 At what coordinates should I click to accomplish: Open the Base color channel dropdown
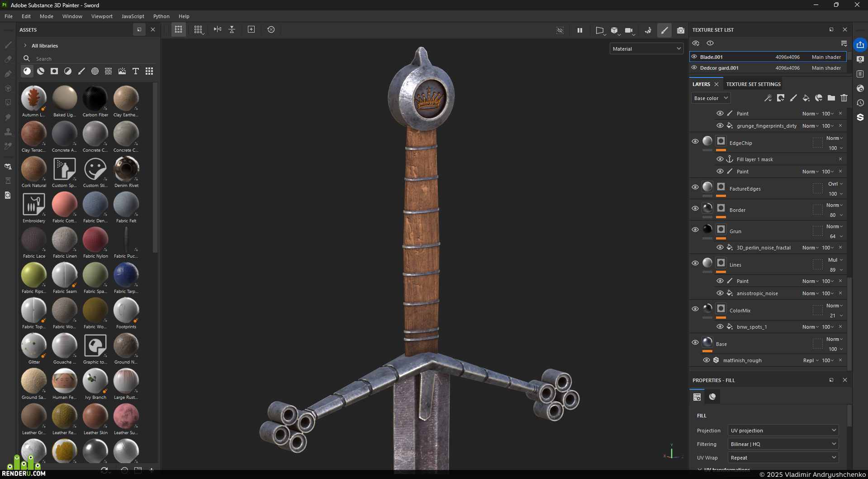(711, 98)
